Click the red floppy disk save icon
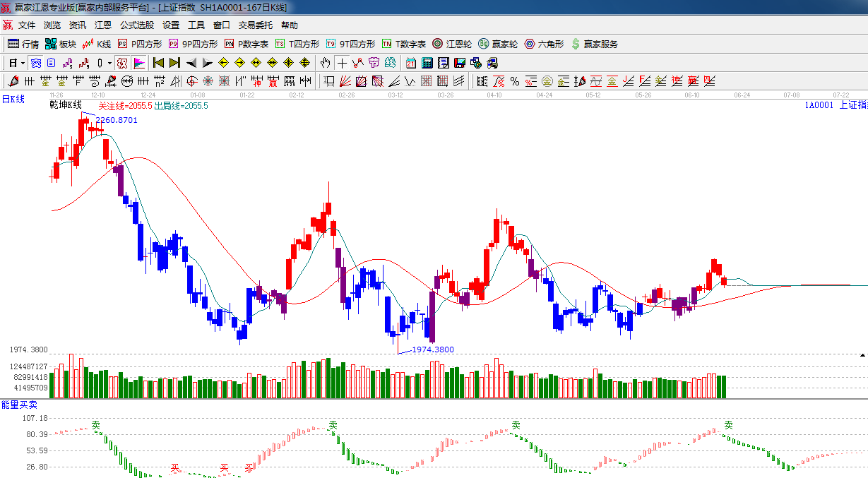Image resolution: width=868 pixels, height=478 pixels. (460, 63)
